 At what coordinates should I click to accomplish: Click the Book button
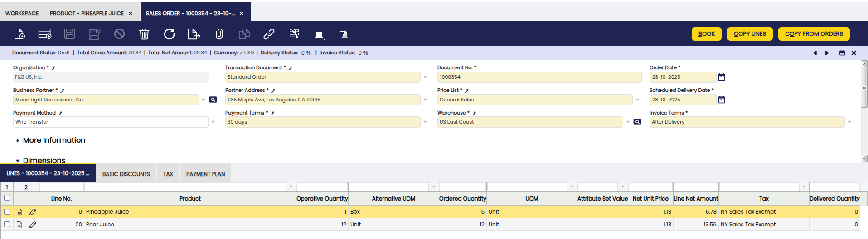(x=706, y=34)
